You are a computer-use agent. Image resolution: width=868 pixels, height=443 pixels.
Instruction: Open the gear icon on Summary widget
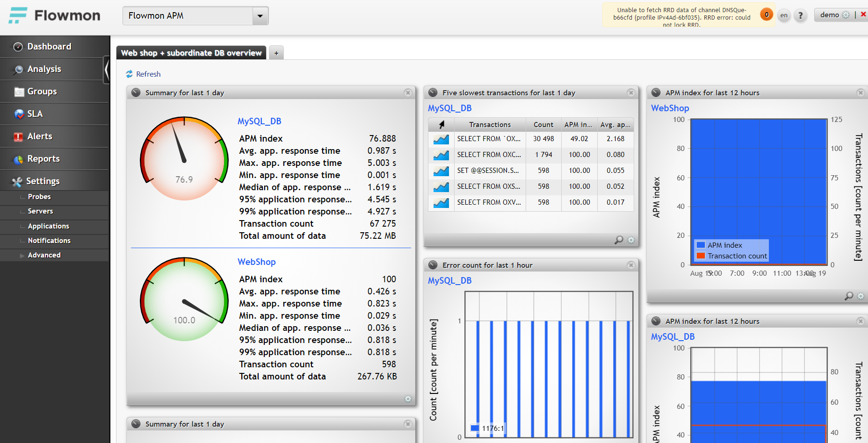(x=407, y=400)
